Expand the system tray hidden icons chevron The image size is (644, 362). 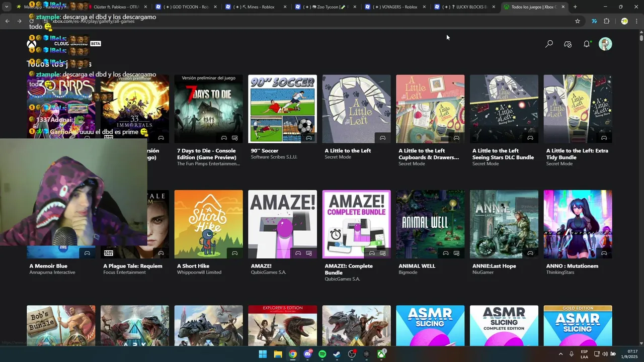click(x=560, y=354)
